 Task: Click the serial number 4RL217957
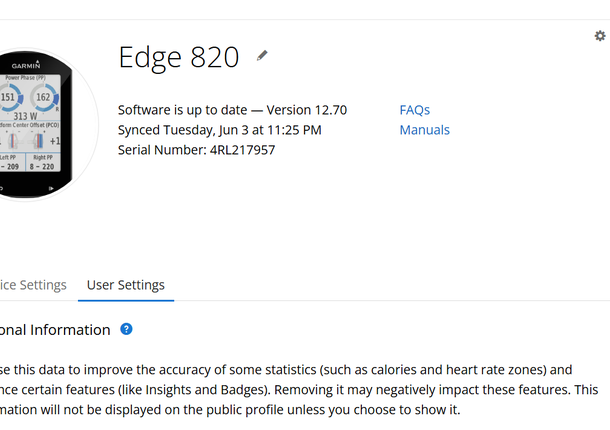[x=242, y=150]
